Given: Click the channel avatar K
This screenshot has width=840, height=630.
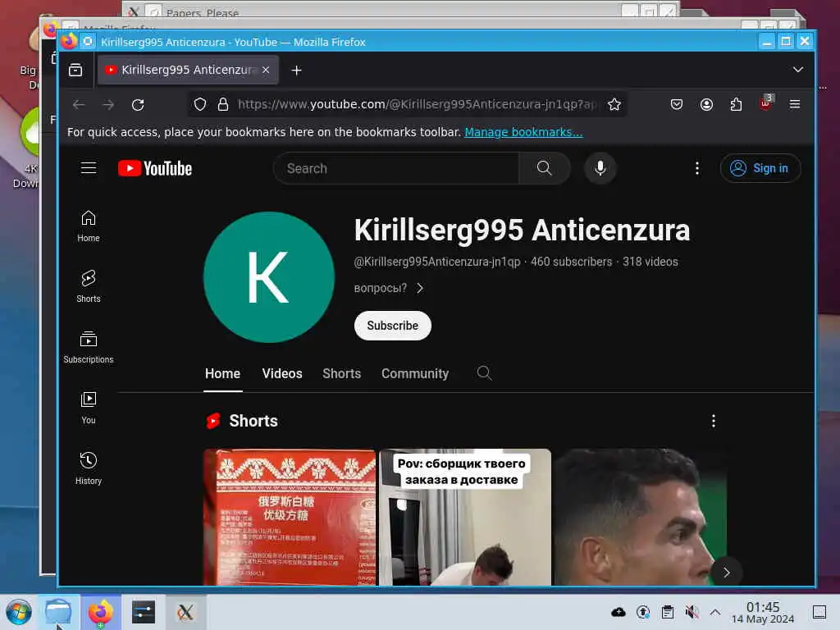Looking at the screenshot, I should (269, 277).
